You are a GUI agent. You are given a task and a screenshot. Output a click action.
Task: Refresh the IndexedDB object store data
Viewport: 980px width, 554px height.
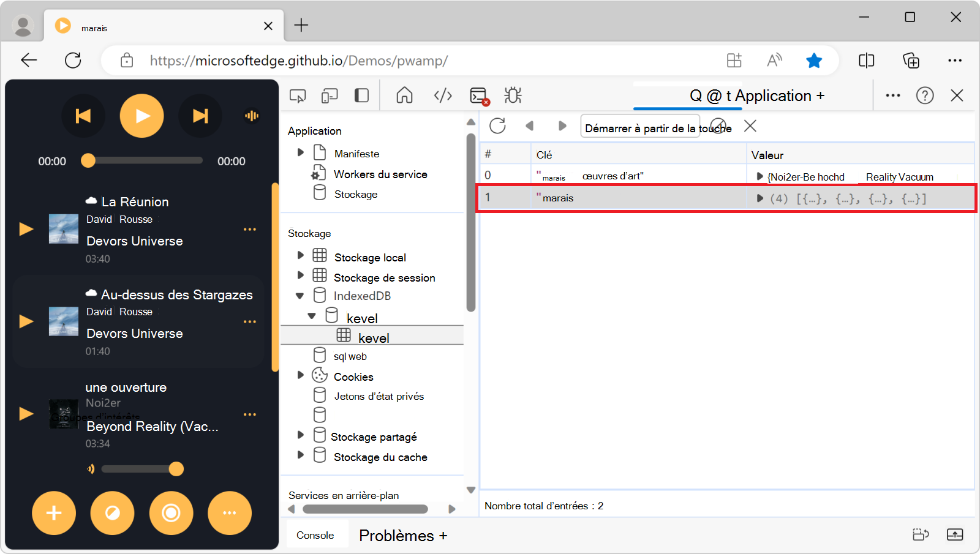497,126
